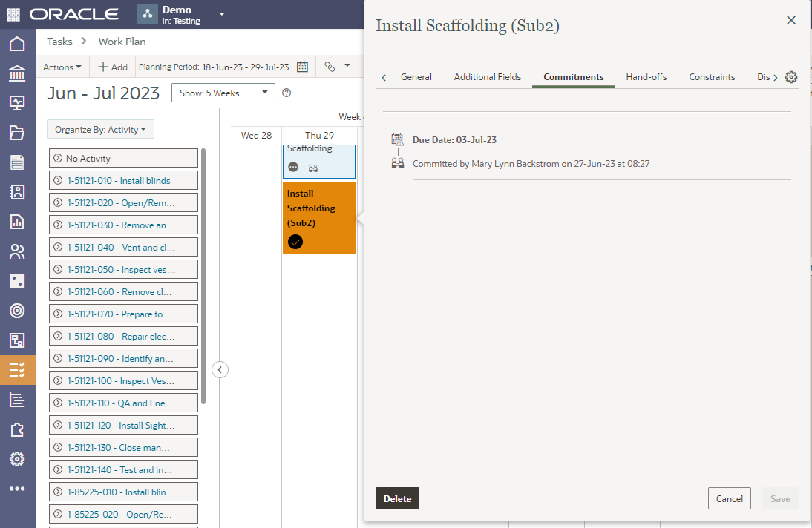Switch to the General tab
812x528 pixels.
click(x=416, y=77)
